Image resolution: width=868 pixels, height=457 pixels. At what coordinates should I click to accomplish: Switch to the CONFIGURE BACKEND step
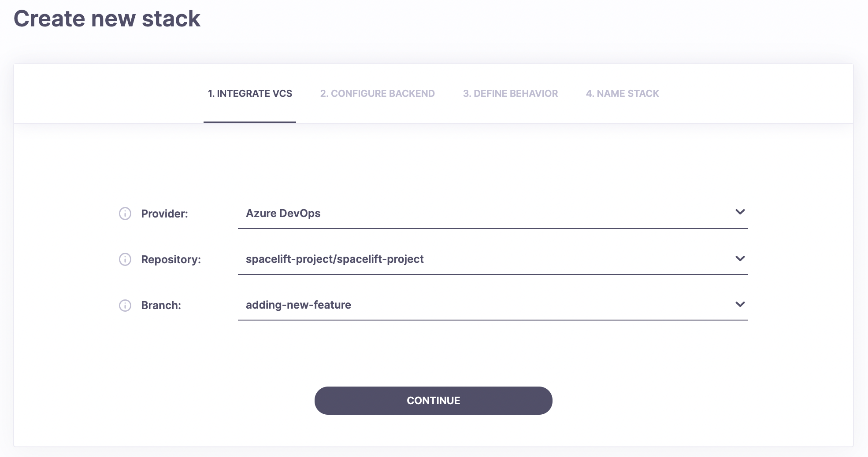(x=377, y=93)
